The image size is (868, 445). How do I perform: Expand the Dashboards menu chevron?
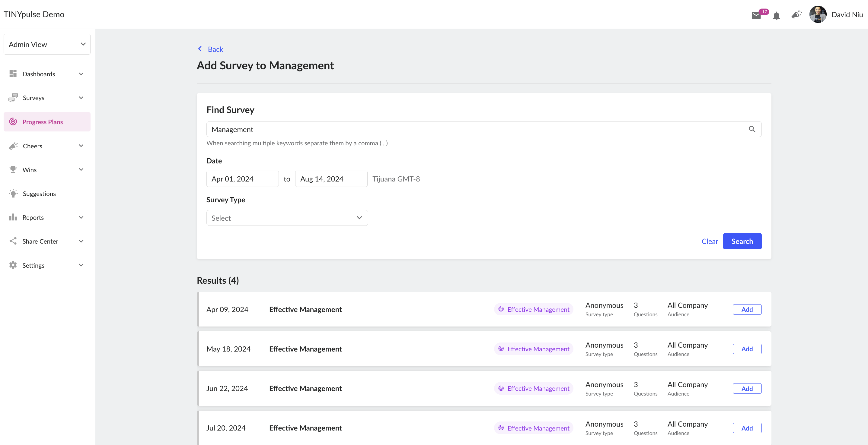click(x=81, y=74)
